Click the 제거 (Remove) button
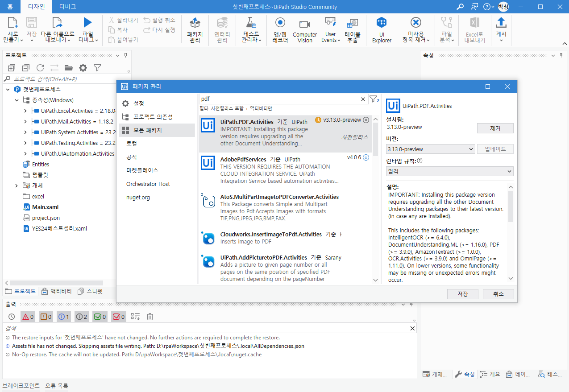Viewport: 569px width, 392px height. pos(495,128)
